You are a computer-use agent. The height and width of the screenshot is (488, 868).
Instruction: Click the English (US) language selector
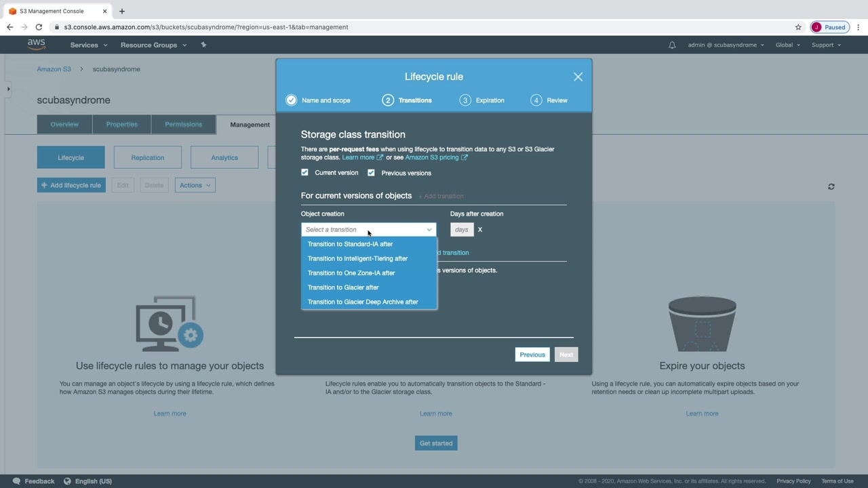[94, 481]
